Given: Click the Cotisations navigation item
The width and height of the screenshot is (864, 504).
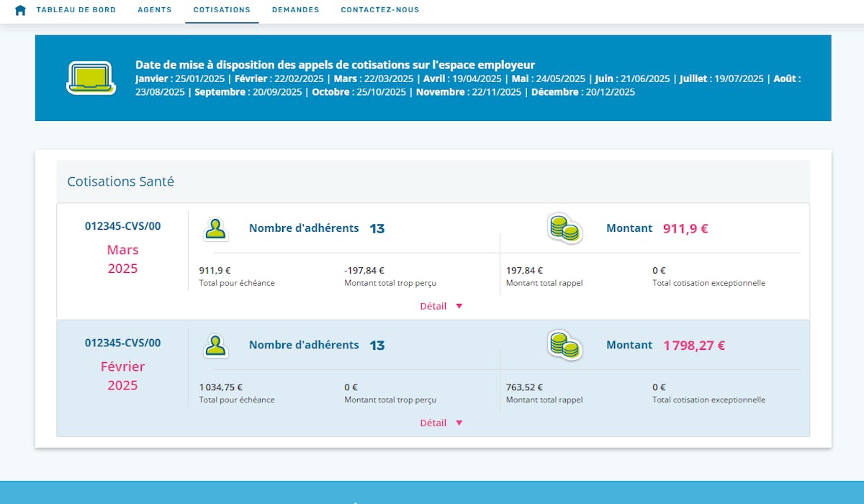Looking at the screenshot, I should (222, 10).
